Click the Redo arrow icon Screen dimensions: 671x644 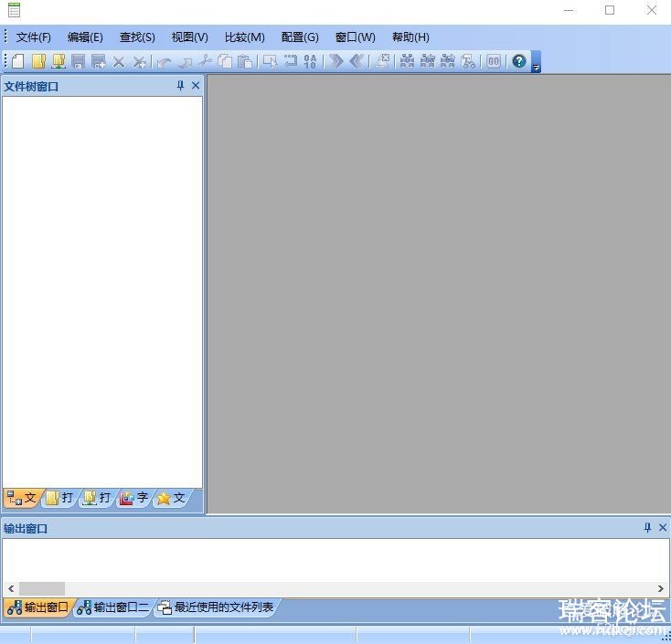click(185, 63)
